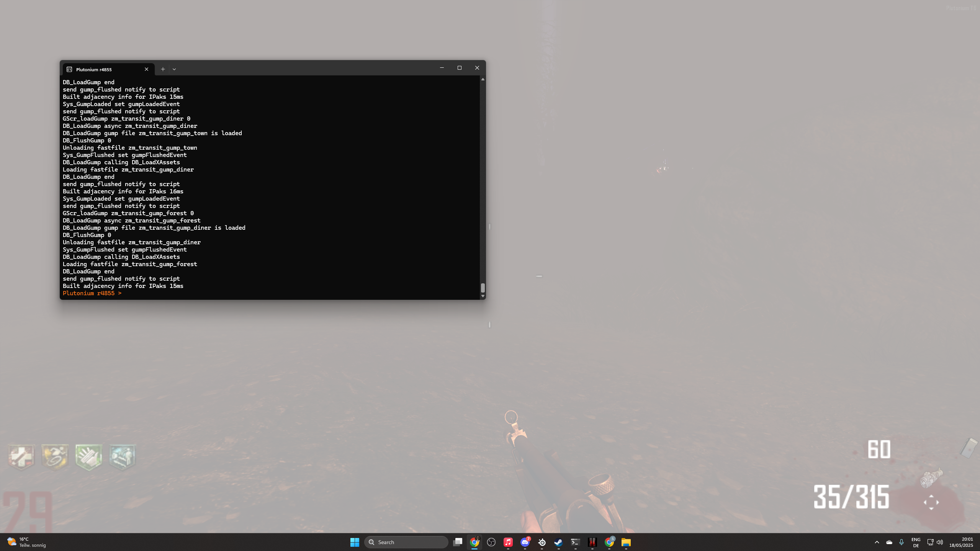Viewport: 980px width, 551px height.
Task: Open a new terminal tab with plus
Action: click(163, 69)
